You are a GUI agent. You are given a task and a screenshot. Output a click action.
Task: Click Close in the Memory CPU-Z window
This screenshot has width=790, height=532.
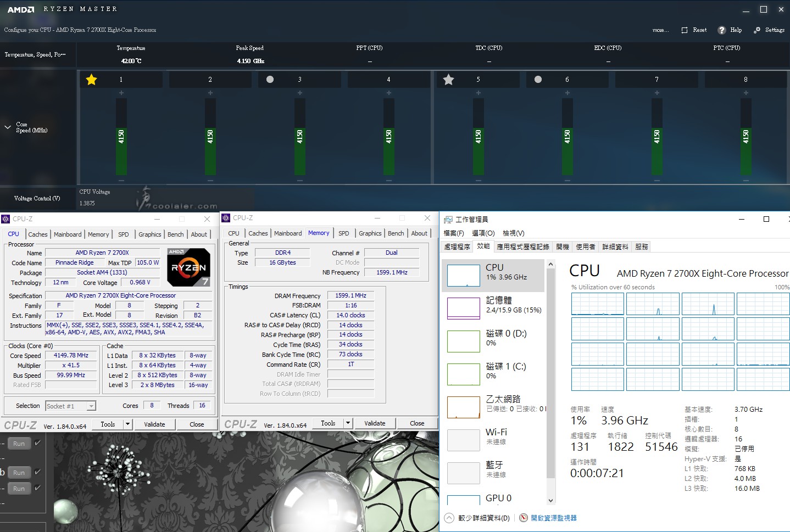pyautogui.click(x=417, y=423)
